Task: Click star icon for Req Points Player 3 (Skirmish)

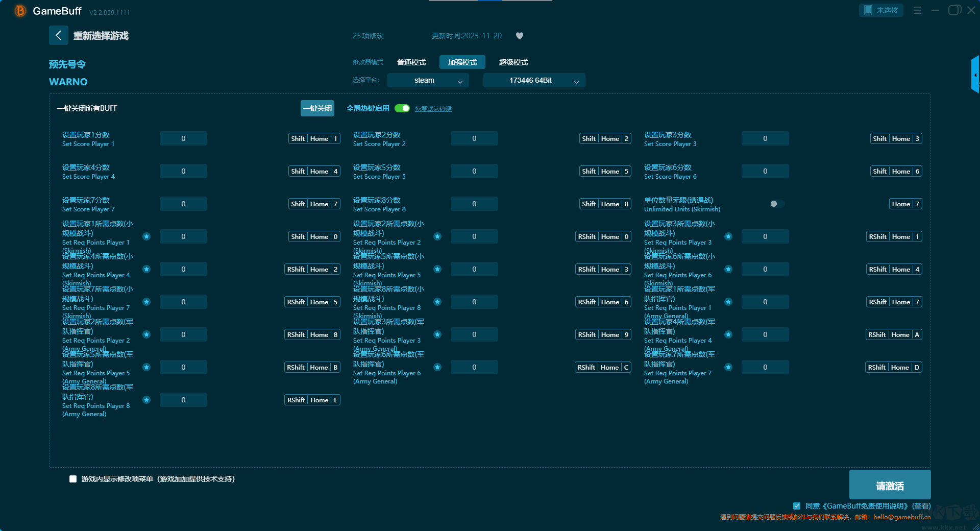Action: pos(728,236)
